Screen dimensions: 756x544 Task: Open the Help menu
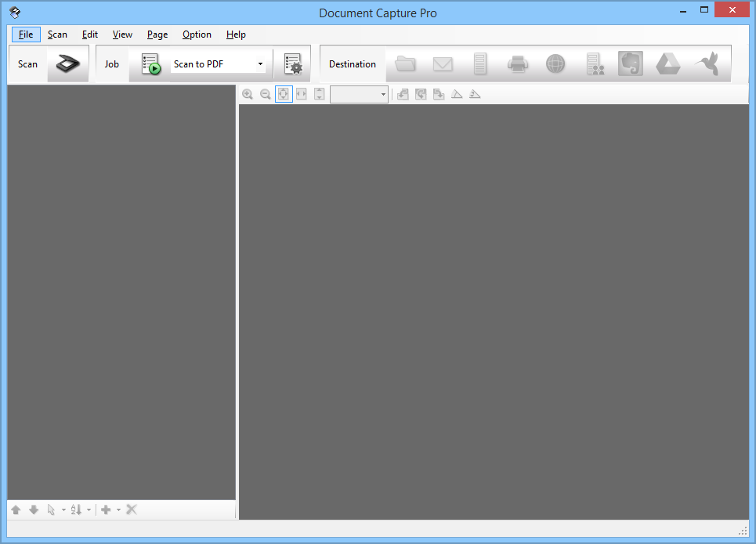[237, 34]
